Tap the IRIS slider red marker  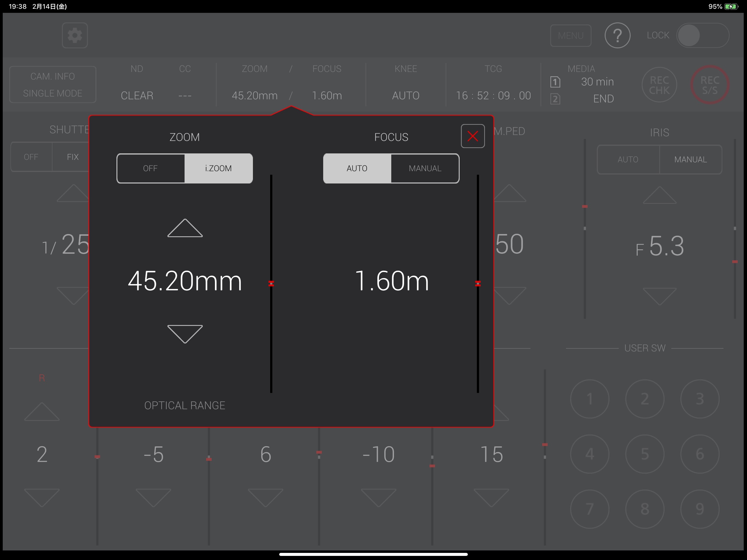coord(735,262)
